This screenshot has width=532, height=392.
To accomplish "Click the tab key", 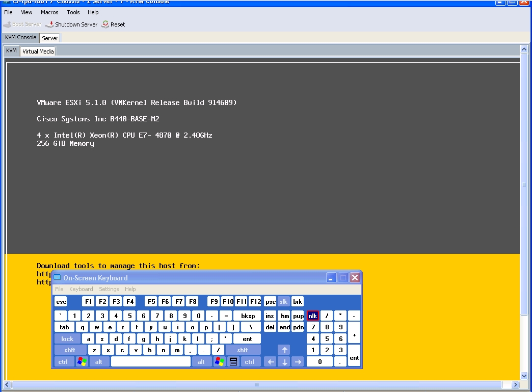I will [65, 327].
